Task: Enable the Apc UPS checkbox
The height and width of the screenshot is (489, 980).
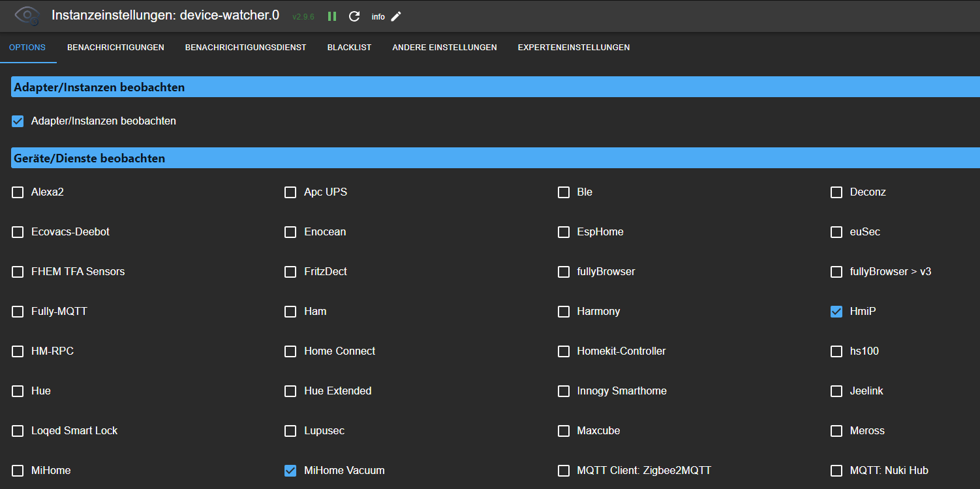Action: (x=290, y=192)
